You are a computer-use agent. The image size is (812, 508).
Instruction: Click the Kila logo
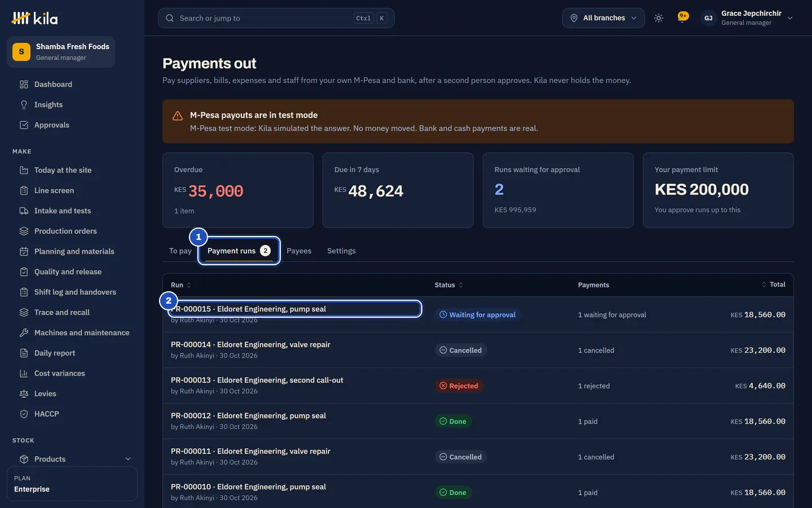[x=34, y=18]
